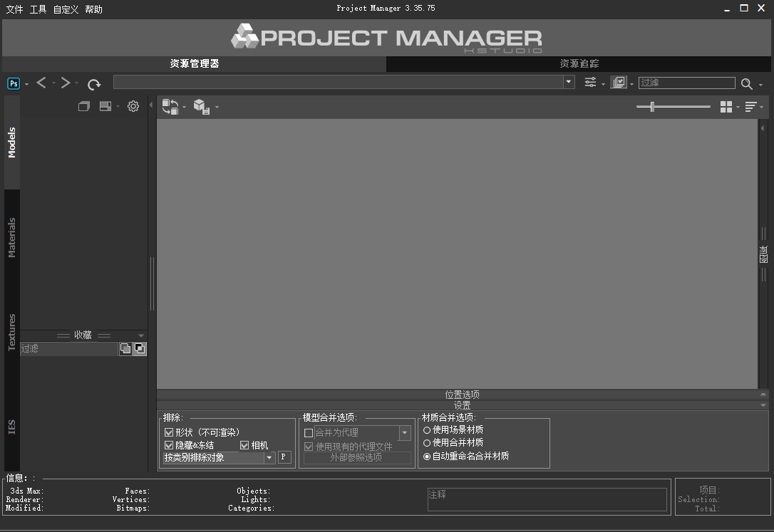774x532 pixels.
Task: Click the grid thumbnail view icon
Action: click(x=726, y=107)
